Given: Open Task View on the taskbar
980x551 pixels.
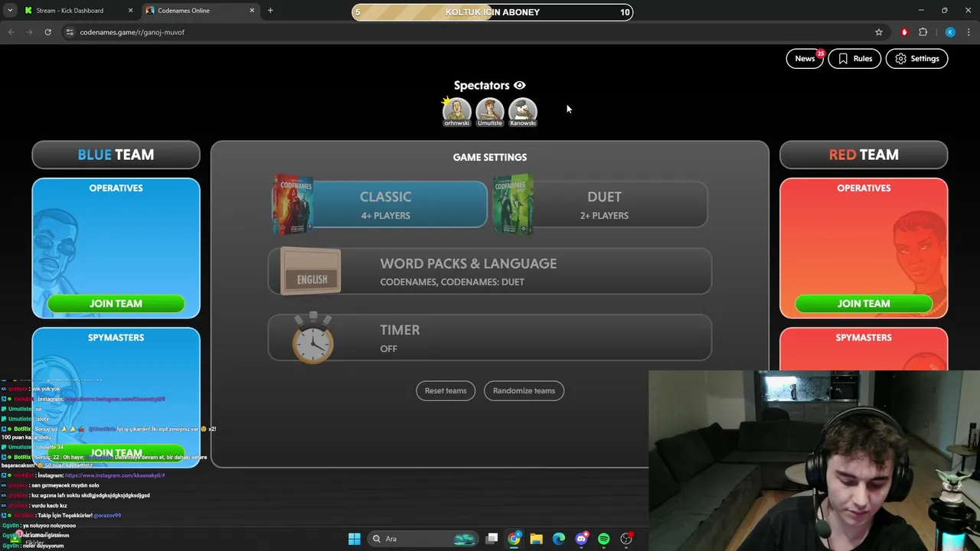Looking at the screenshot, I should pos(492,539).
